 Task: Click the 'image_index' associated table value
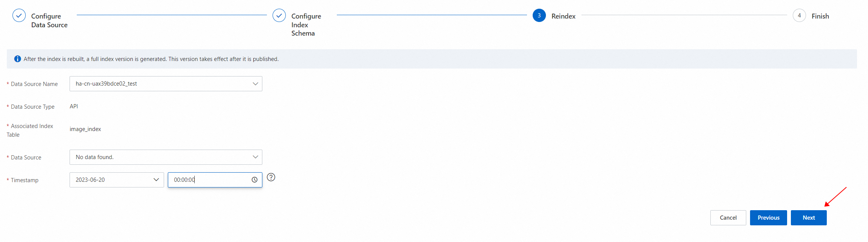point(85,129)
